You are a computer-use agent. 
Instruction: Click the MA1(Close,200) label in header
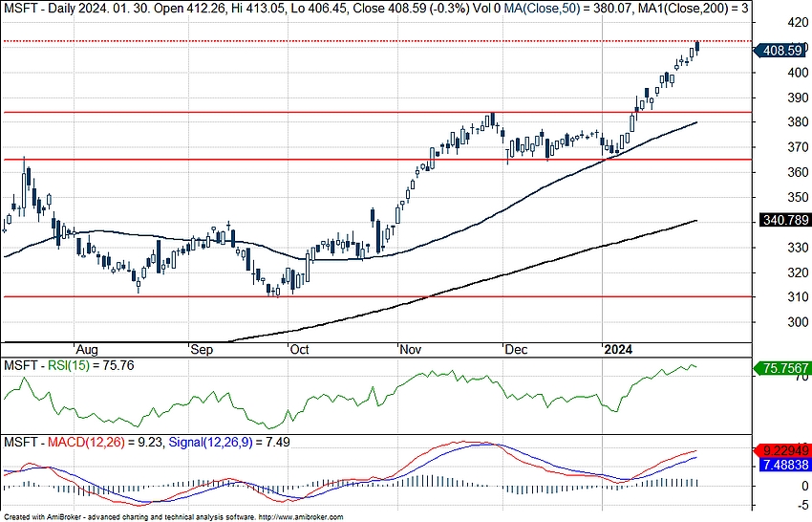tap(693, 9)
